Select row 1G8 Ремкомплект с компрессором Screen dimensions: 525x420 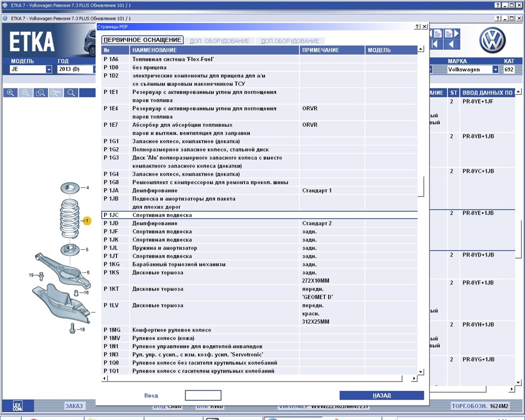[x=259, y=182]
